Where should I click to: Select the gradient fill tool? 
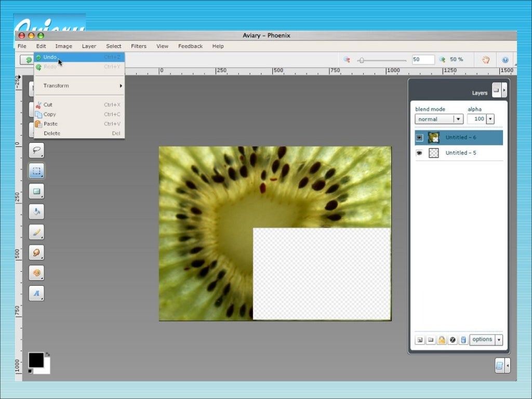coord(36,191)
